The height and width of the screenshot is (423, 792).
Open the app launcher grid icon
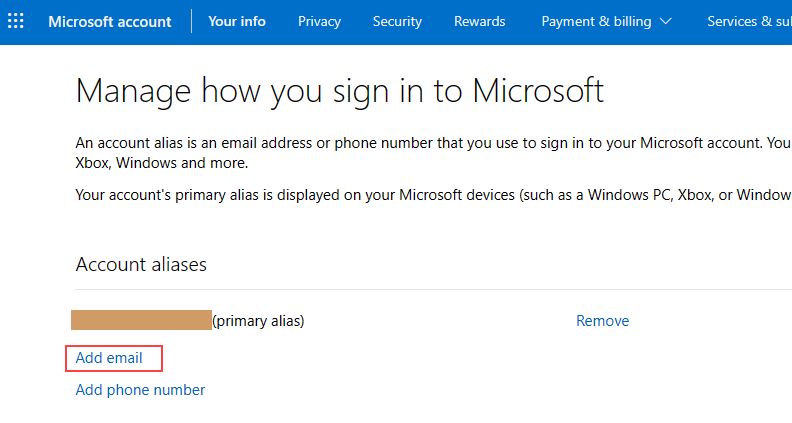tap(16, 21)
